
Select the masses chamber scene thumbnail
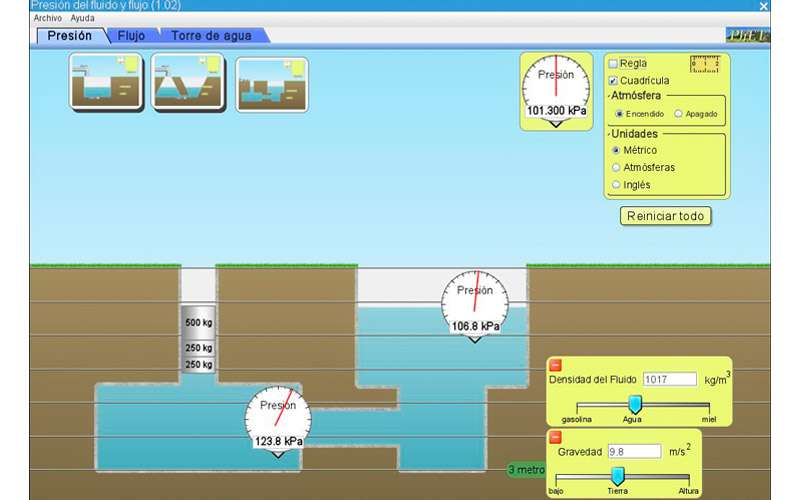pyautogui.click(x=271, y=84)
